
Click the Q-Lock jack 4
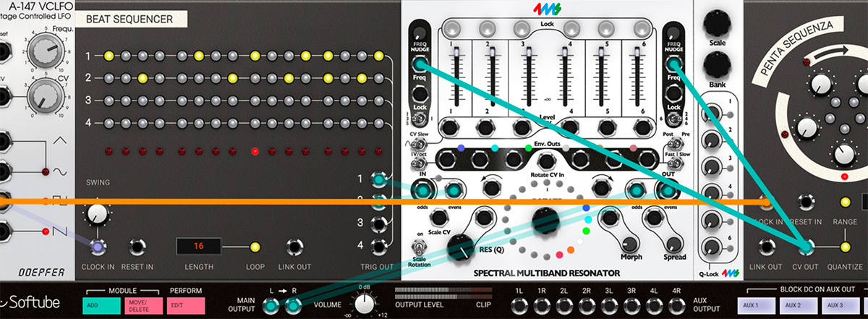(x=713, y=193)
